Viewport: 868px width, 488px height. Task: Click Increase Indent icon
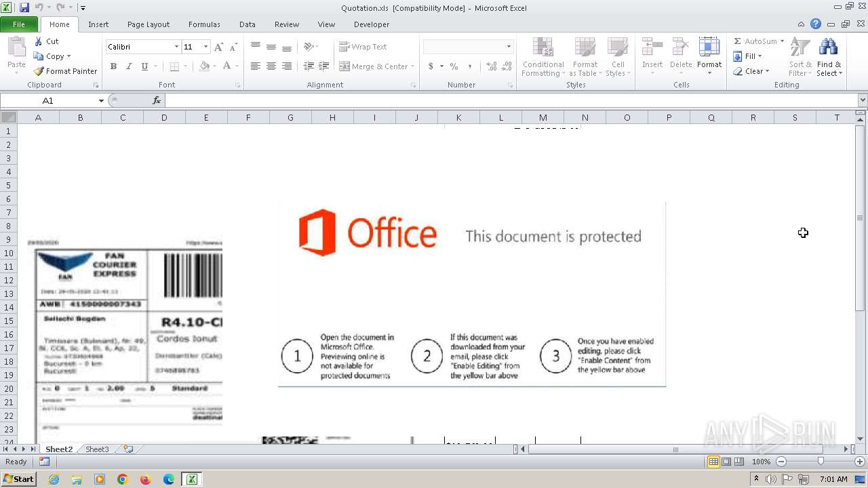coord(324,66)
